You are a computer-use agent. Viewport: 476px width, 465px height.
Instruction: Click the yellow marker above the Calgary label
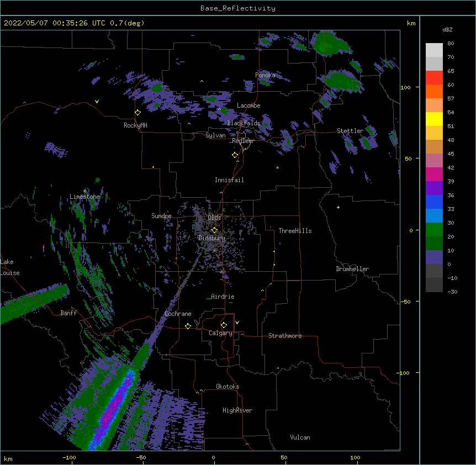[x=224, y=325]
